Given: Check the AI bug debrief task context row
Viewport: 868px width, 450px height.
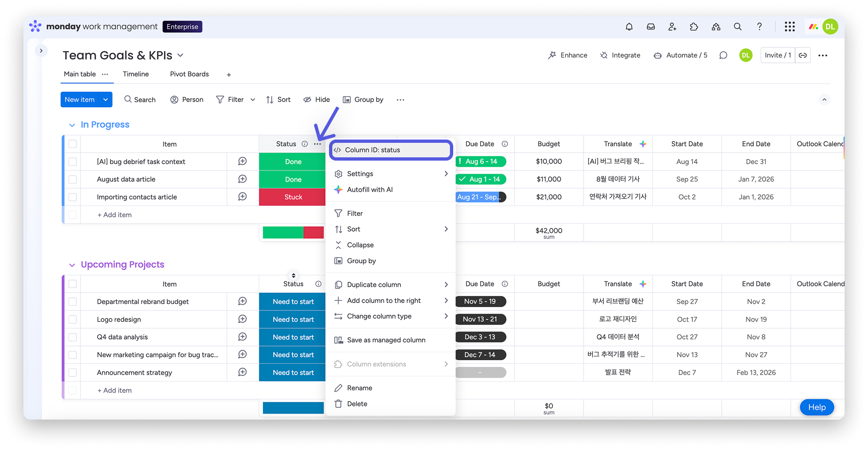Looking at the screenshot, I should (73, 162).
